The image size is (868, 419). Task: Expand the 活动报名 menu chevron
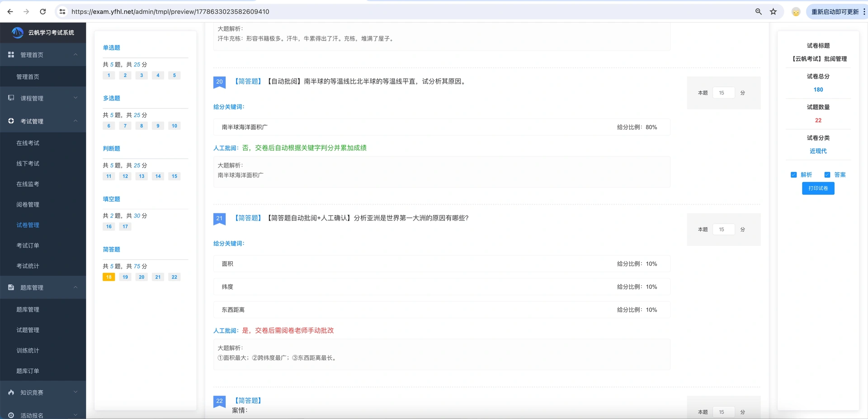point(75,415)
